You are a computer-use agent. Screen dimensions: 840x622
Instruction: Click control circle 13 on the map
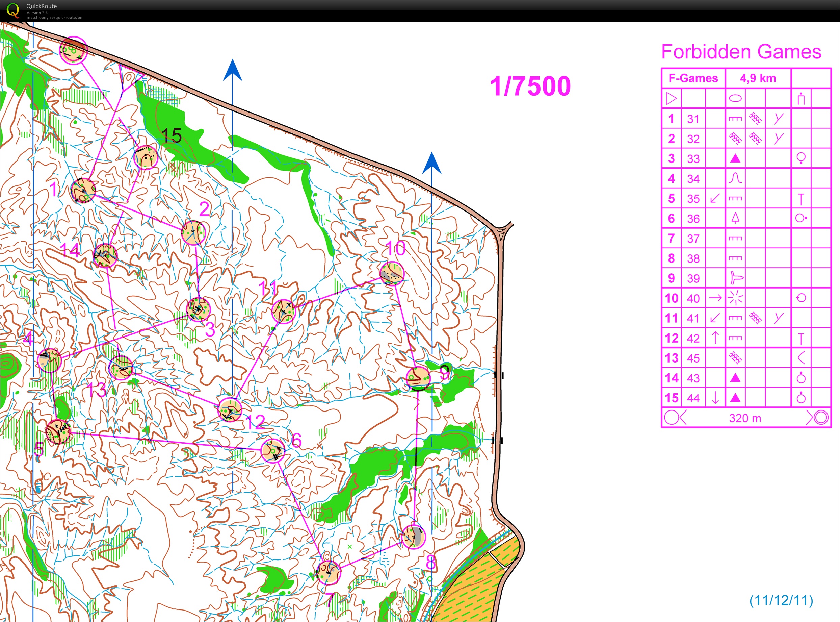tap(121, 368)
